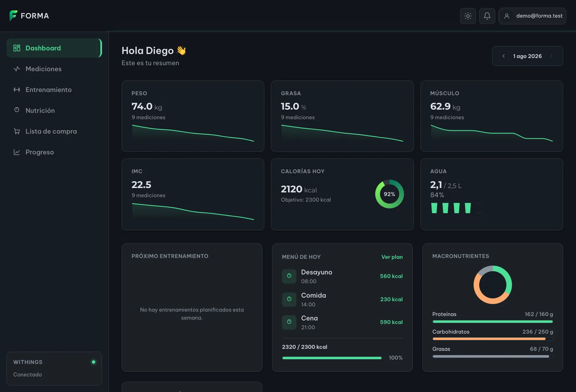Select the Comida 14:00 meal row

342,299
